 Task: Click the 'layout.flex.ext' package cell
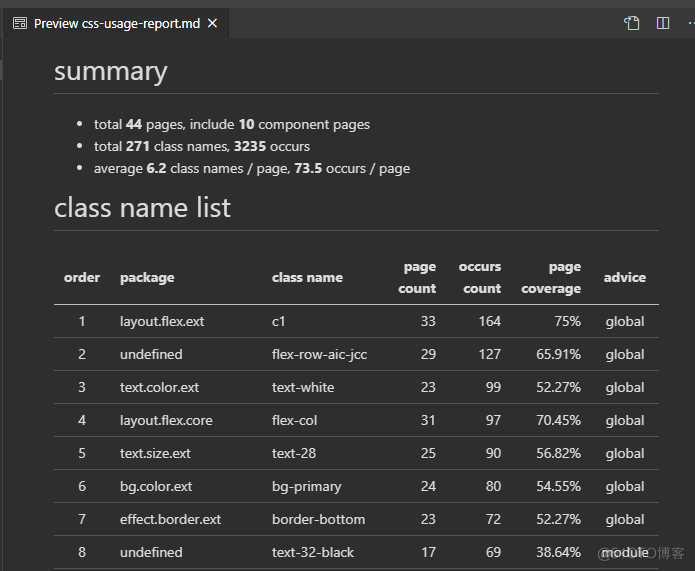click(x=162, y=322)
